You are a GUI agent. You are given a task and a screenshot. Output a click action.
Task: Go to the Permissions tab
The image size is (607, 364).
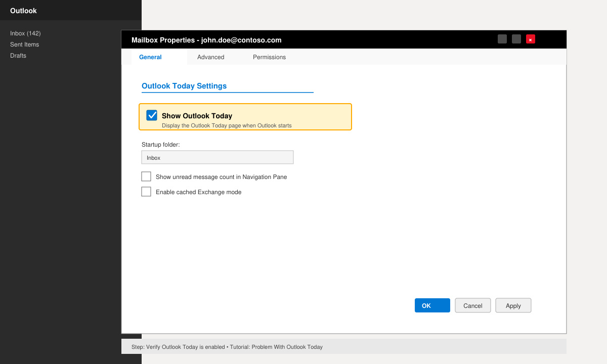(x=270, y=57)
